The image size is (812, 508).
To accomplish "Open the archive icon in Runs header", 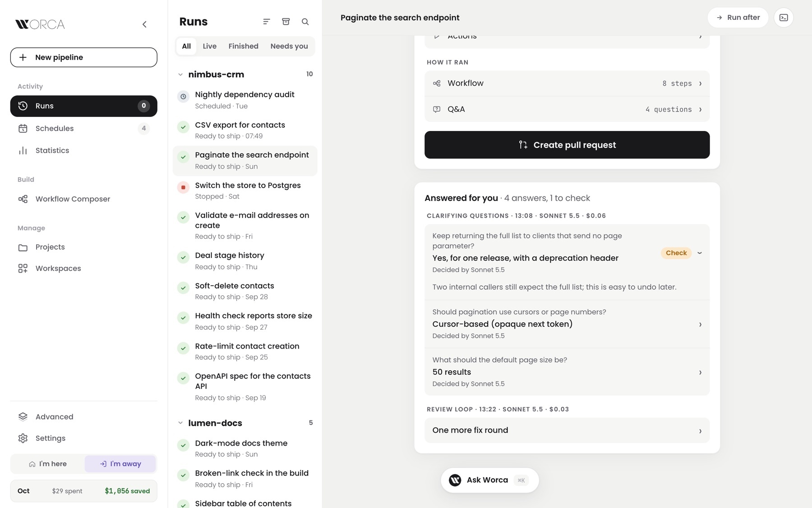I will coord(286,22).
